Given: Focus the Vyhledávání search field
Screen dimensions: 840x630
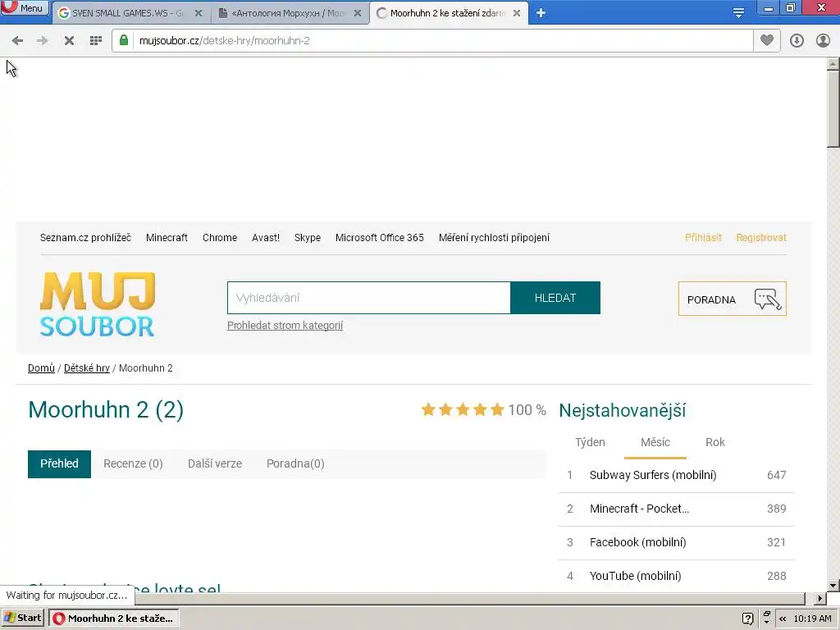Looking at the screenshot, I should 368,298.
